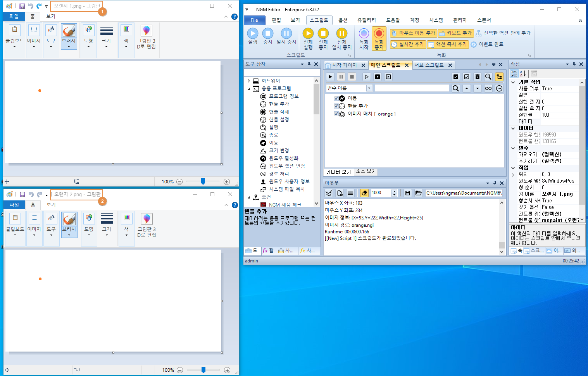The height and width of the screenshot is (376, 588).
Task: Open the File menu tab in NGM Editor
Action: click(254, 20)
